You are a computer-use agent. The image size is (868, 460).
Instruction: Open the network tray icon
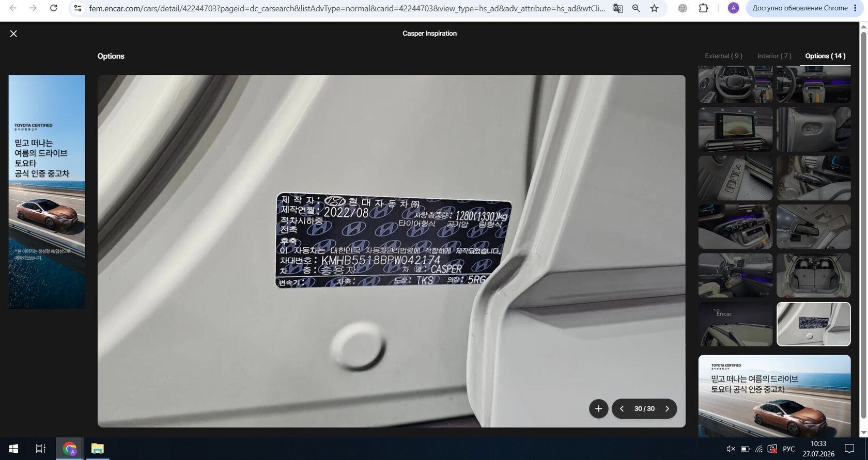click(758, 449)
